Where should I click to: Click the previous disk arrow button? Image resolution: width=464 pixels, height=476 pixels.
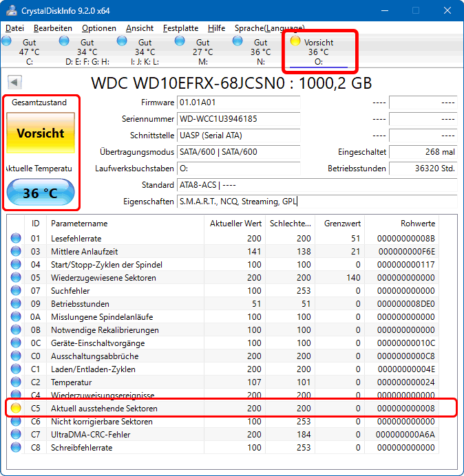point(14,83)
